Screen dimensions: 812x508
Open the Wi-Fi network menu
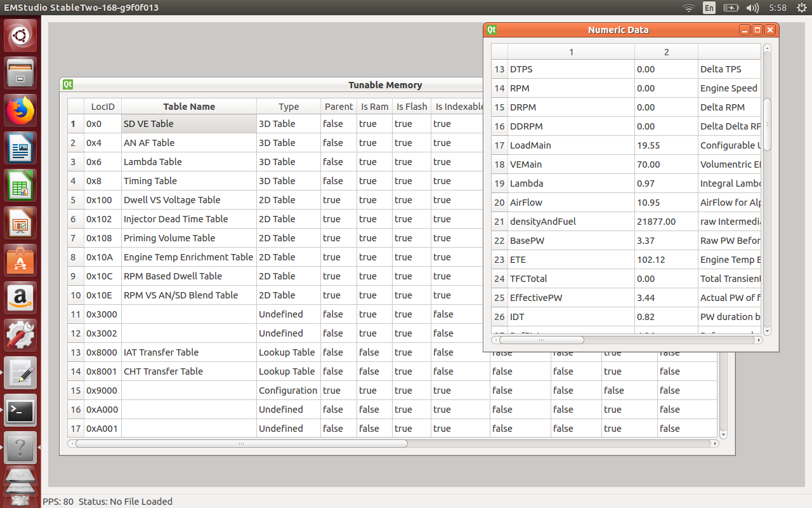(688, 8)
